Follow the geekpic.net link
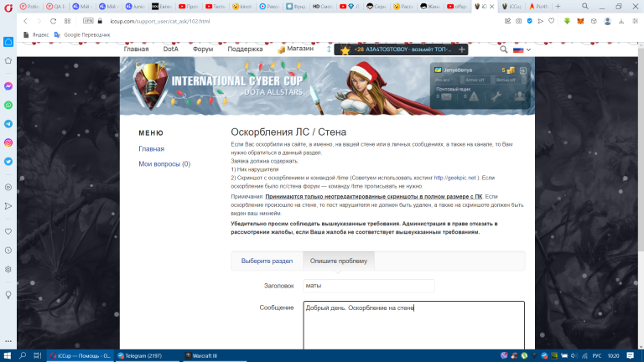The height and width of the screenshot is (362, 644). 454,178
